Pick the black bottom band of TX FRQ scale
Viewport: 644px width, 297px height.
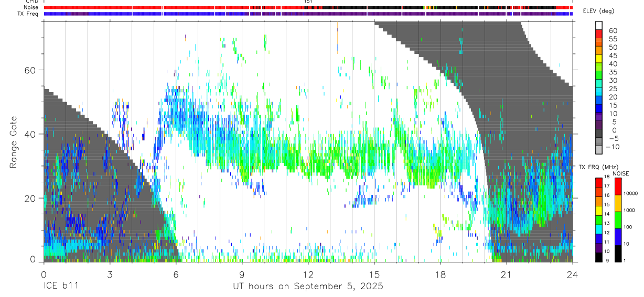pos(599,257)
